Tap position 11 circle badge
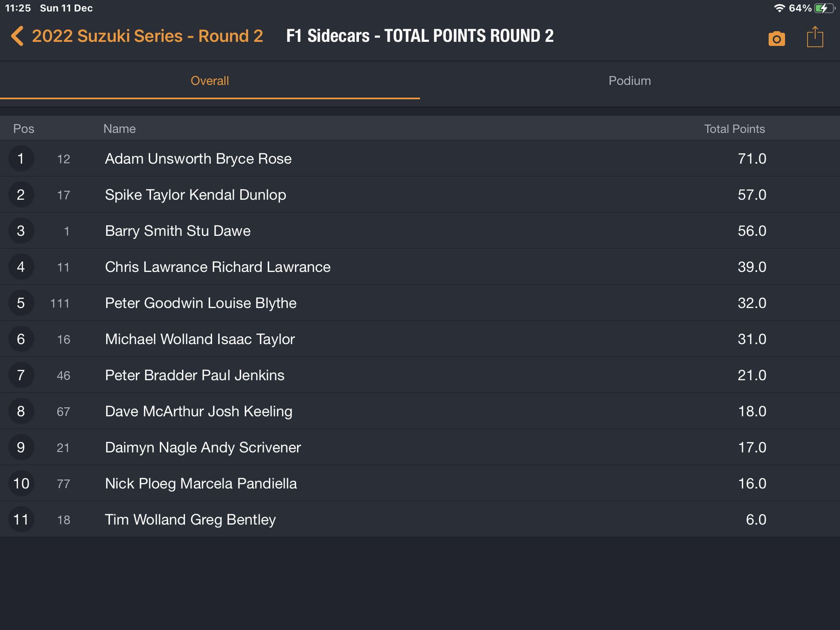The height and width of the screenshot is (630, 840). click(21, 520)
